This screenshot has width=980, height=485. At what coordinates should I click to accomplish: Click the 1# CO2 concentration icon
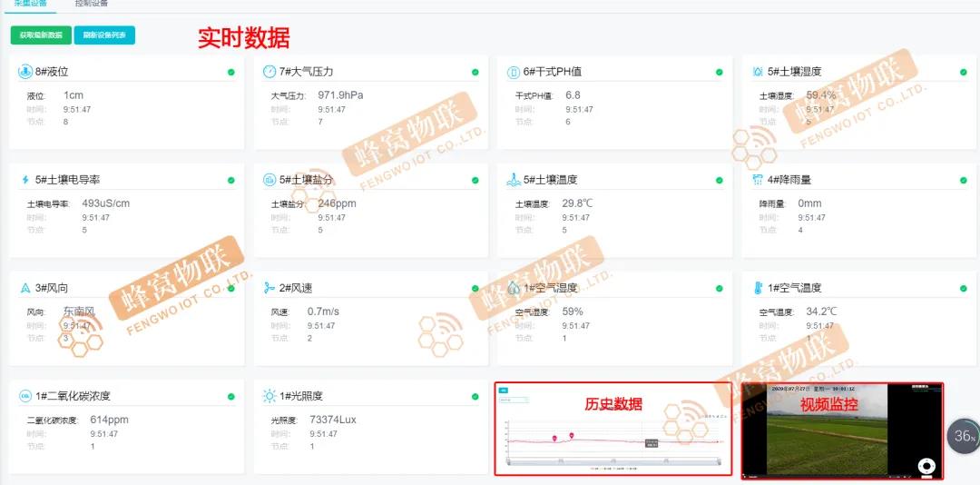coord(25,396)
